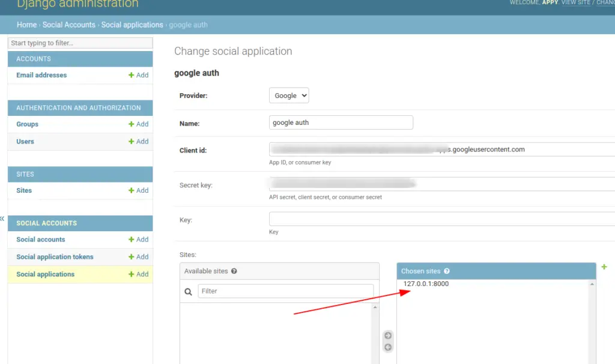Click help icon beside Available sites
Screen dimensions: 615x364
(x=234, y=271)
